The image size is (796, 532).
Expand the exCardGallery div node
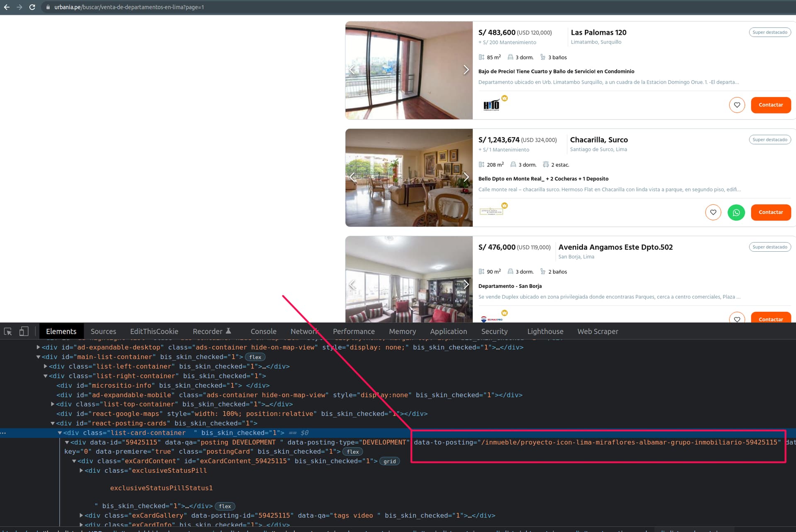coord(81,515)
